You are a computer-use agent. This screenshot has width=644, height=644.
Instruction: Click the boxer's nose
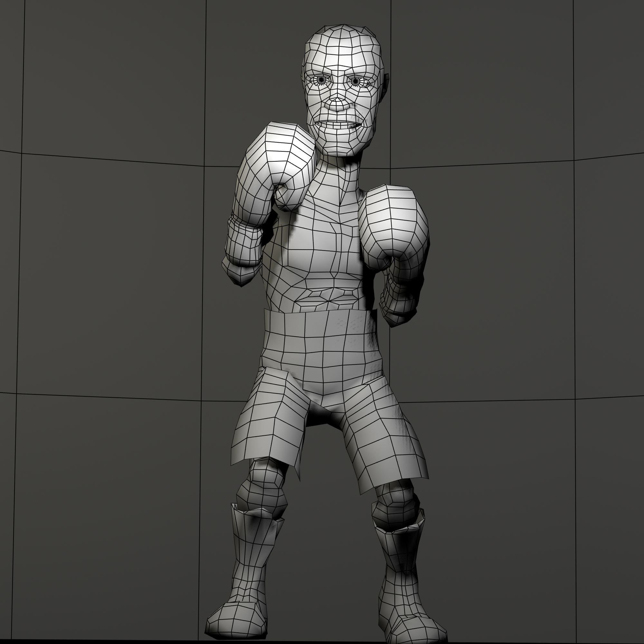click(x=337, y=105)
